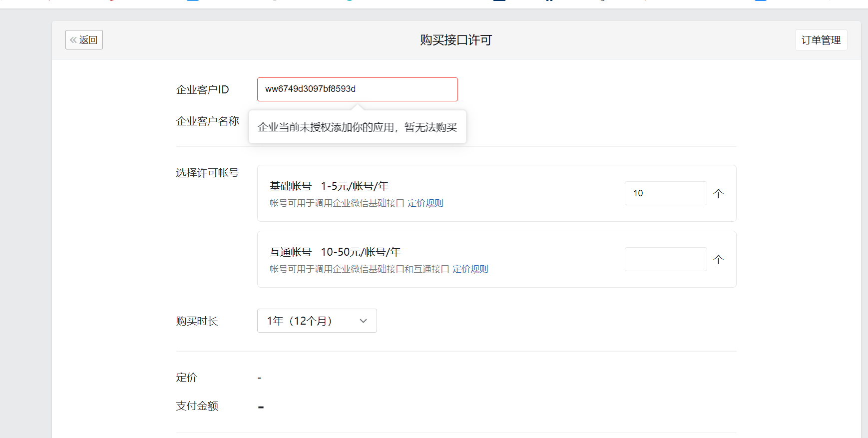Focus the 基础帐号 quantity input
868x438 pixels.
point(665,193)
